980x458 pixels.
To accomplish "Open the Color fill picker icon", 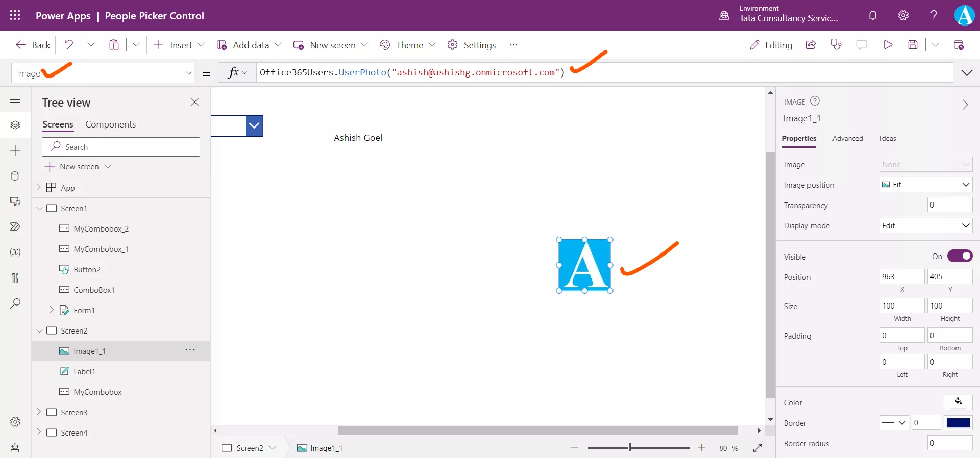I will [x=958, y=402].
